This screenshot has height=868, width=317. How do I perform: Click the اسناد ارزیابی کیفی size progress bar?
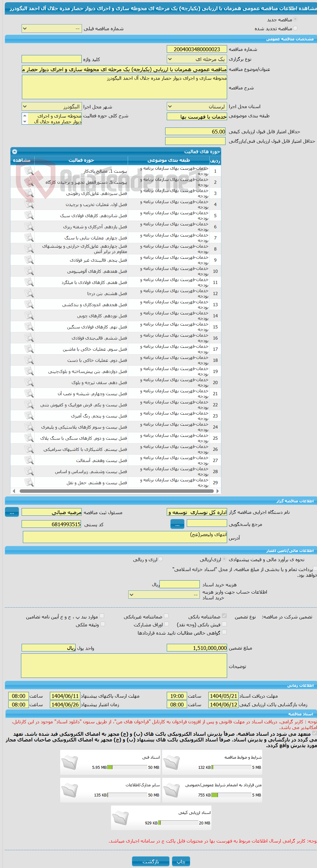(178, 823)
